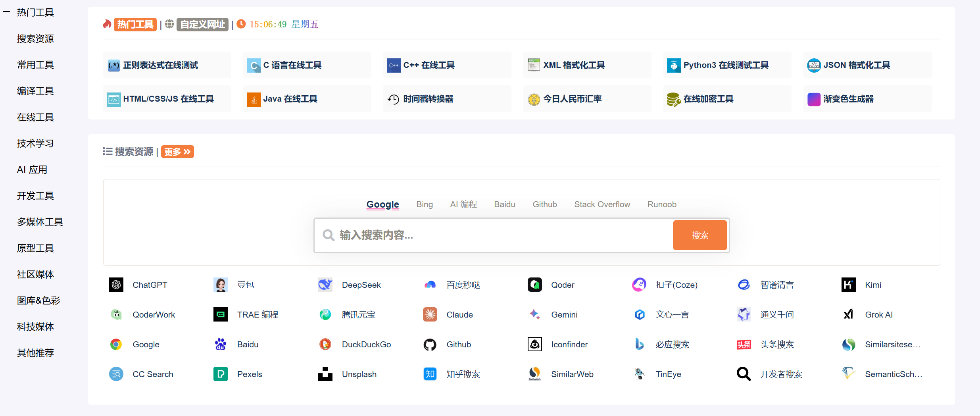This screenshot has width=980, height=416.
Task: Open the Pexels icon
Action: coord(221,374)
